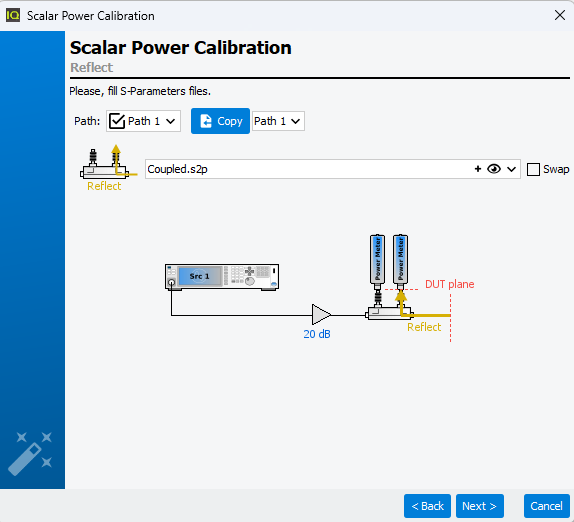Toggle the Path 1 checkmark in Path selector
Screen dimensions: 574x522
pos(117,121)
